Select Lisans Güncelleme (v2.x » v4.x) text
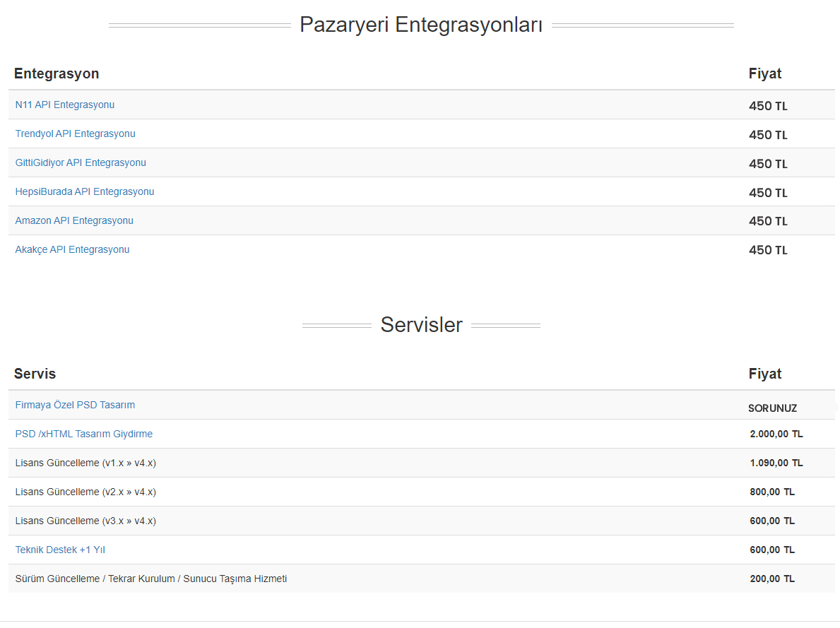 coord(85,492)
